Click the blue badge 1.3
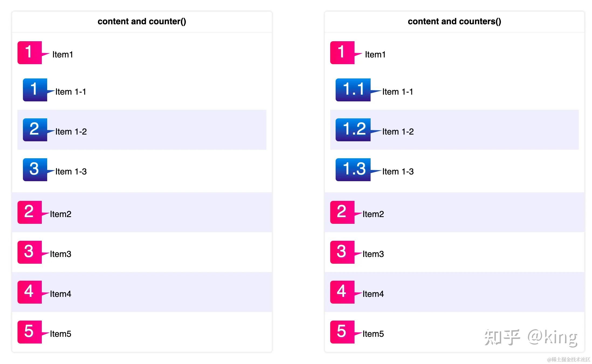 (x=353, y=170)
